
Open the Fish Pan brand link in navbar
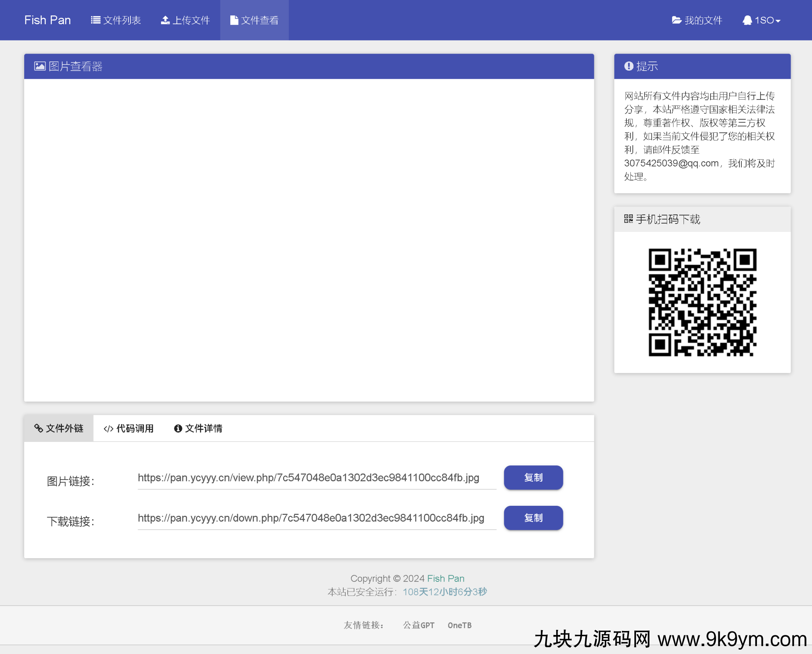click(x=47, y=20)
